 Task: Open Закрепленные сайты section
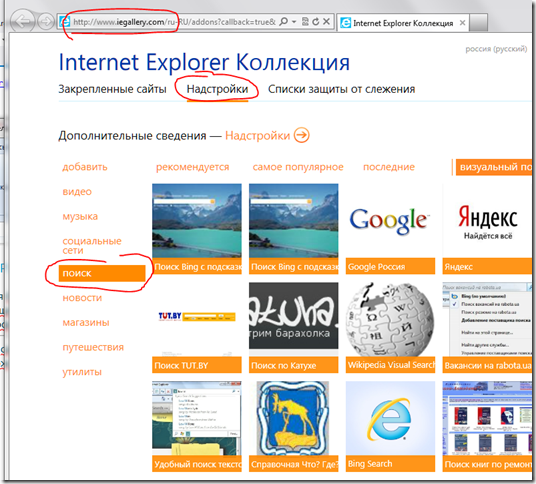coord(112,89)
